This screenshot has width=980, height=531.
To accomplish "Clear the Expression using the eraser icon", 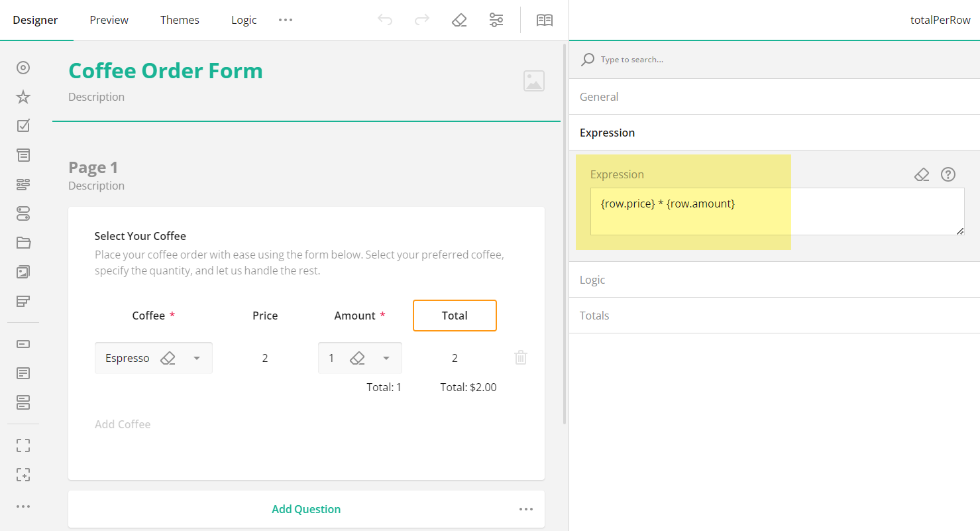I will click(922, 174).
